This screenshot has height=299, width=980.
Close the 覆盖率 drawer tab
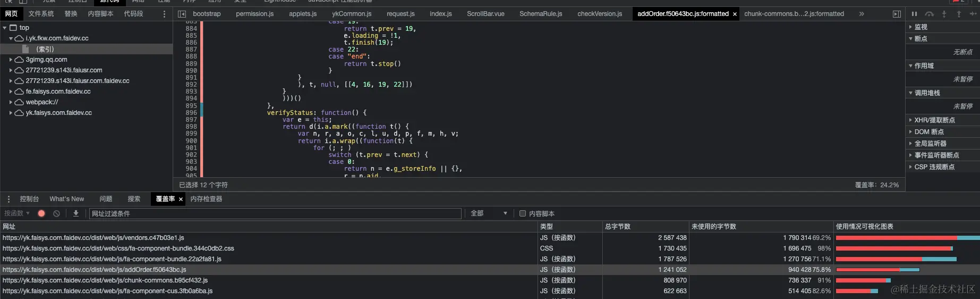click(x=181, y=199)
